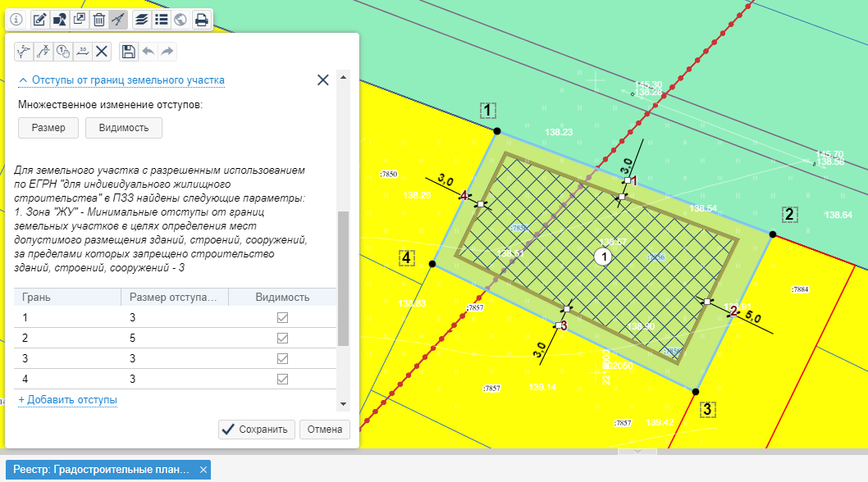Expand the bottom panel handle arrow
The width and height of the screenshot is (868, 482).
pos(637,452)
